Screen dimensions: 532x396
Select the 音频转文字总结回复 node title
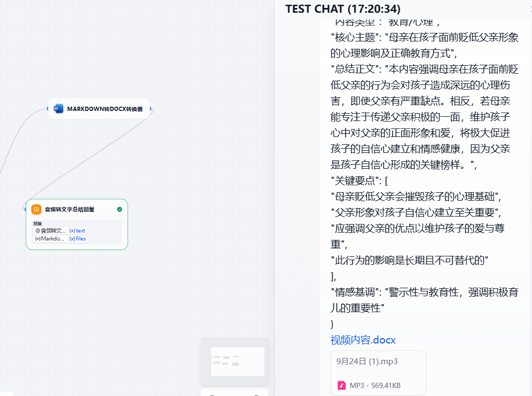tap(70, 209)
